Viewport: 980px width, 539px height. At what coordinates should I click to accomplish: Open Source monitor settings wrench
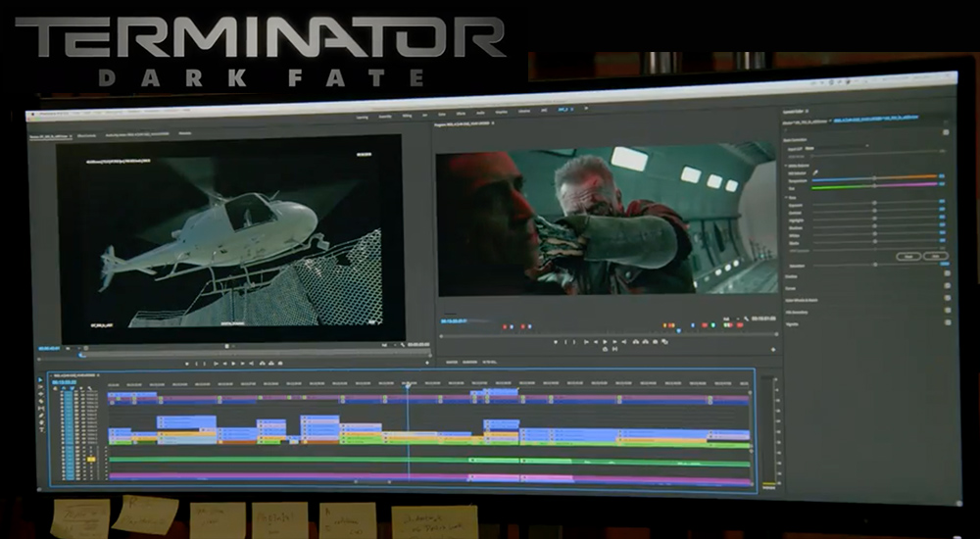coord(403,345)
